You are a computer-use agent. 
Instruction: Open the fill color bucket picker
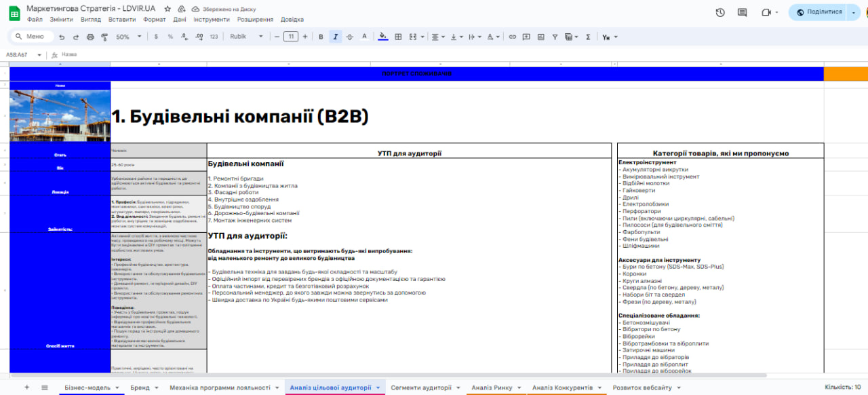383,37
